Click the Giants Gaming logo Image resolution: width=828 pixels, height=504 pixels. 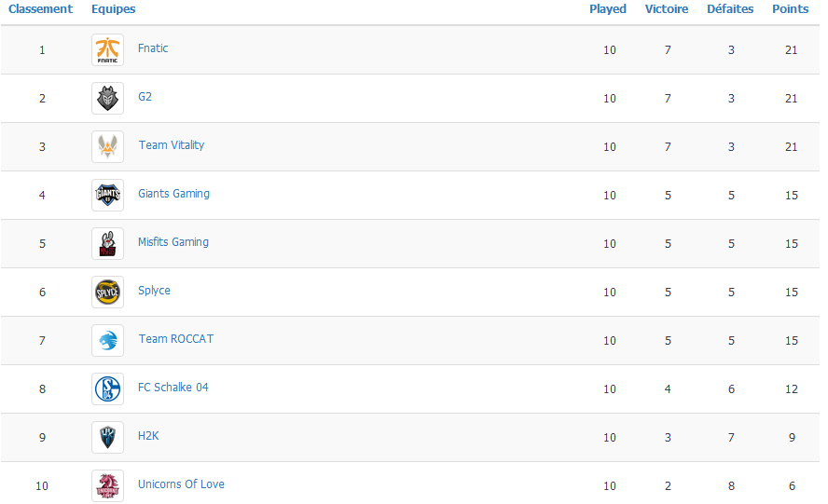108,196
